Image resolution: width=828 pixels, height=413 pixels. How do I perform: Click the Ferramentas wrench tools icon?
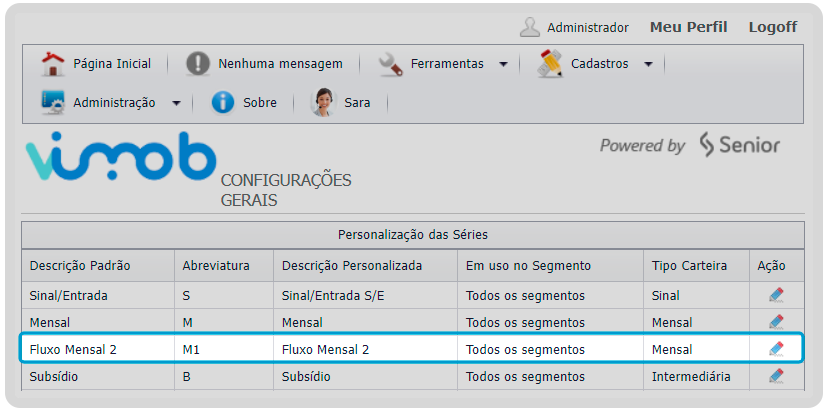click(390, 64)
